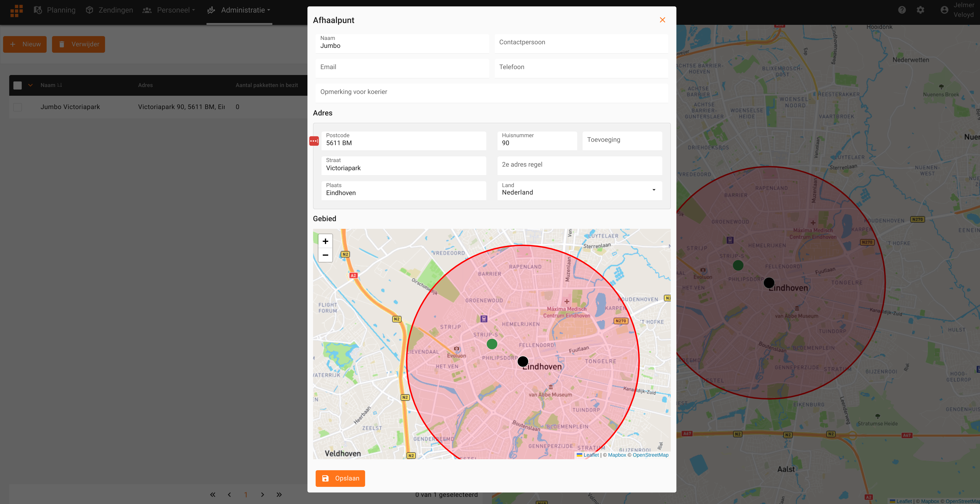The image size is (980, 504).
Task: Zoom in on the Gebied map
Action: [x=325, y=241]
